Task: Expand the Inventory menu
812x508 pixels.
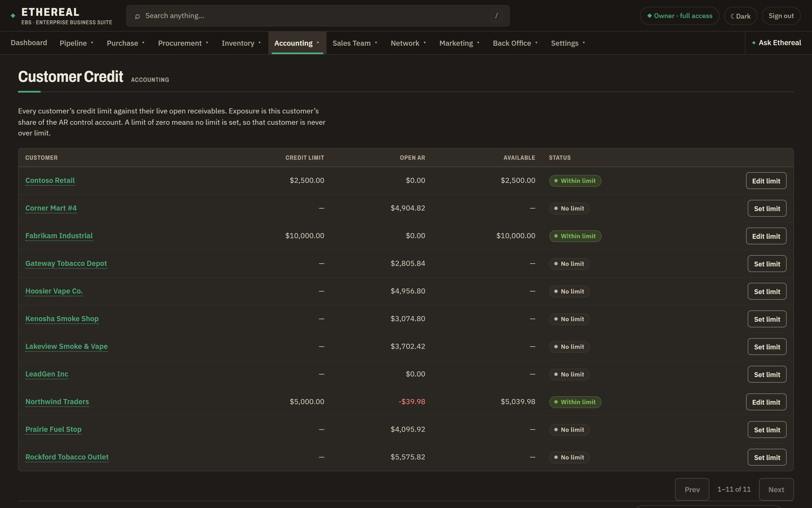Action: point(241,43)
